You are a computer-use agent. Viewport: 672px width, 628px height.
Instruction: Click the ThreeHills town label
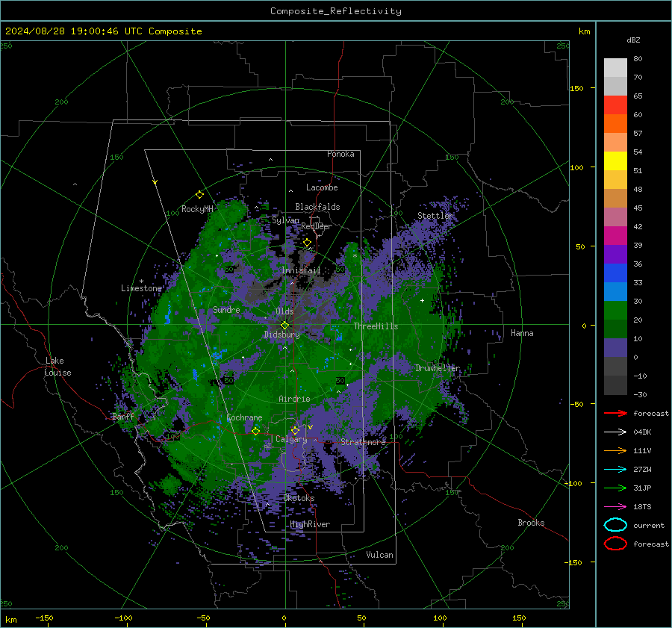376,326
